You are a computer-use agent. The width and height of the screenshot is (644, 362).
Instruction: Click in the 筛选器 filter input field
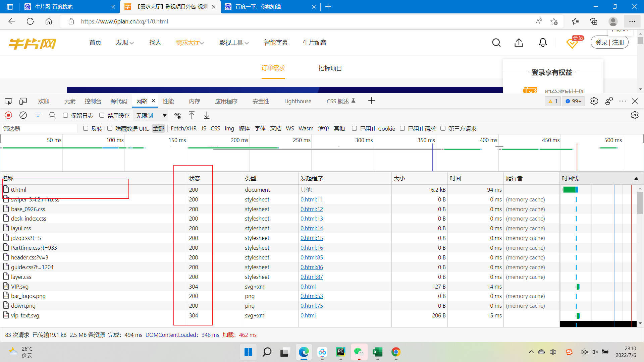(39, 128)
